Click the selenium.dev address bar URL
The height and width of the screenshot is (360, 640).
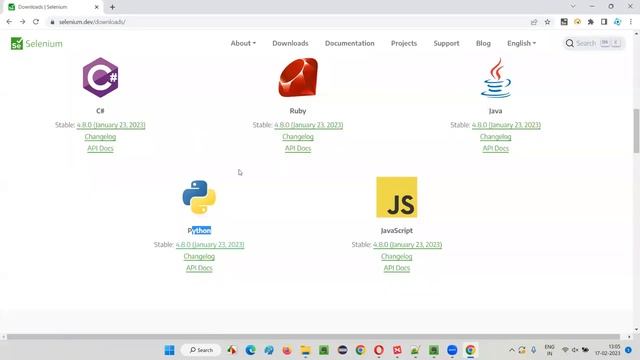pos(92,22)
